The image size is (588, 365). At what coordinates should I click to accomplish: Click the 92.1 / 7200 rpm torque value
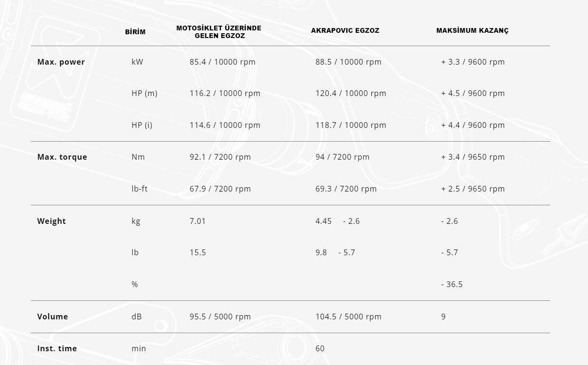220,157
